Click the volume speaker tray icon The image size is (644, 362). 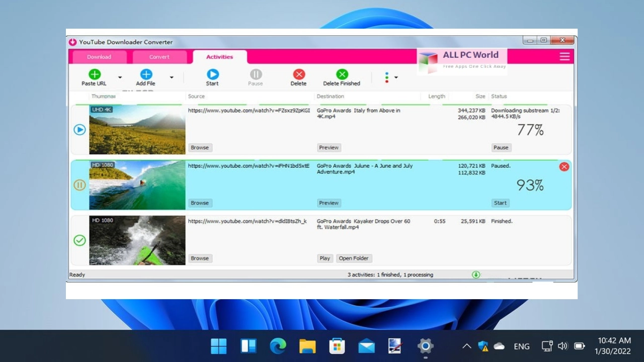(563, 346)
